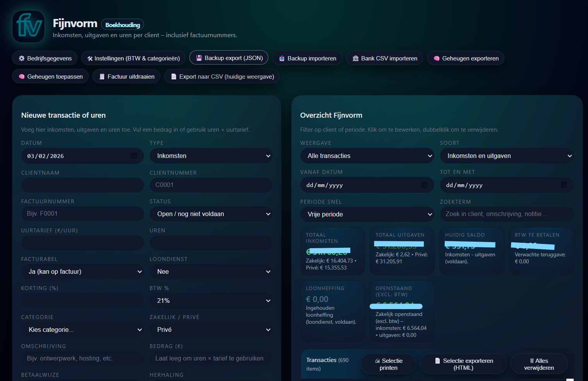This screenshot has height=381, width=588.
Task: Click the Loonheffing € 0,00 card
Action: click(333, 312)
